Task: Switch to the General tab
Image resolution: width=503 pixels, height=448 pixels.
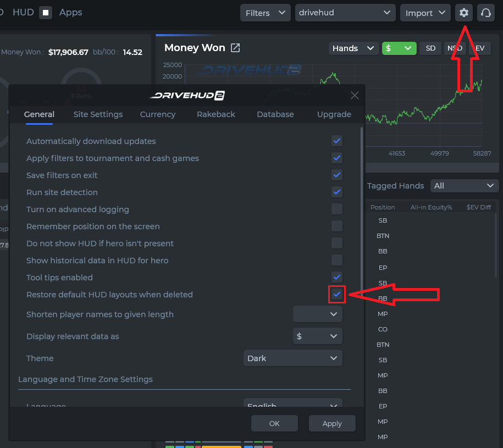Action: 39,114
